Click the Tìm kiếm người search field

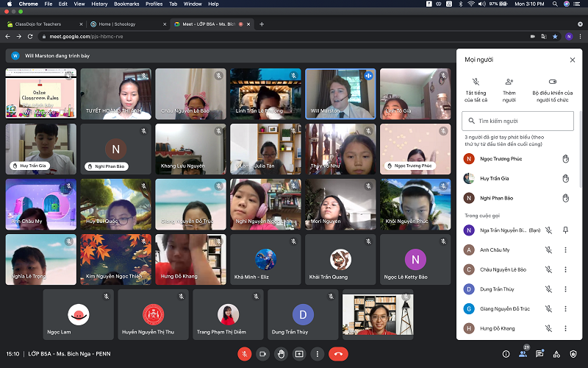pos(517,121)
